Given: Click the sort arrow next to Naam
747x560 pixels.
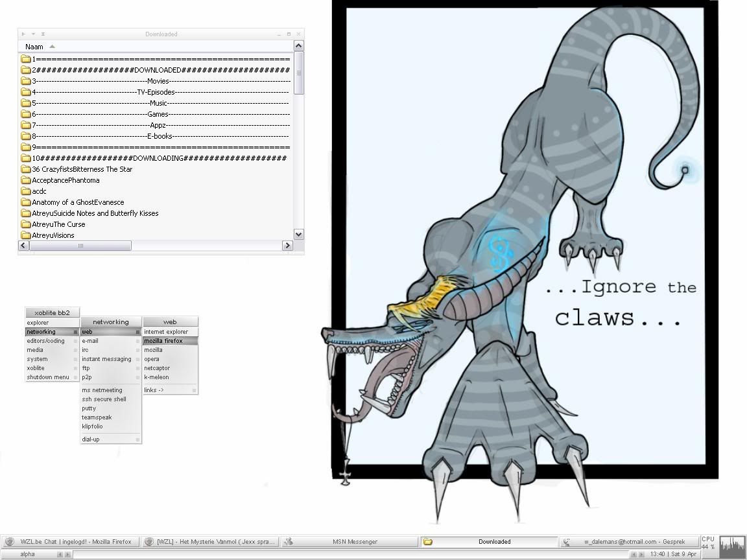Looking at the screenshot, I should coord(52,47).
